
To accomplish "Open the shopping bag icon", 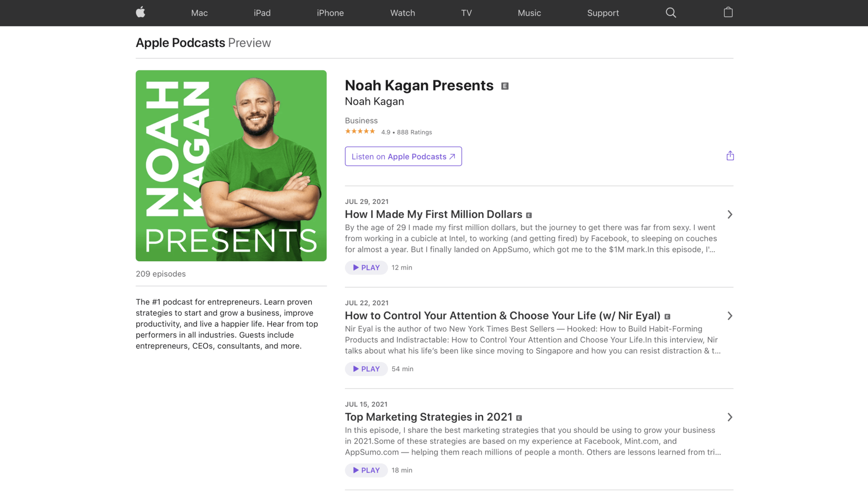I will (728, 12).
